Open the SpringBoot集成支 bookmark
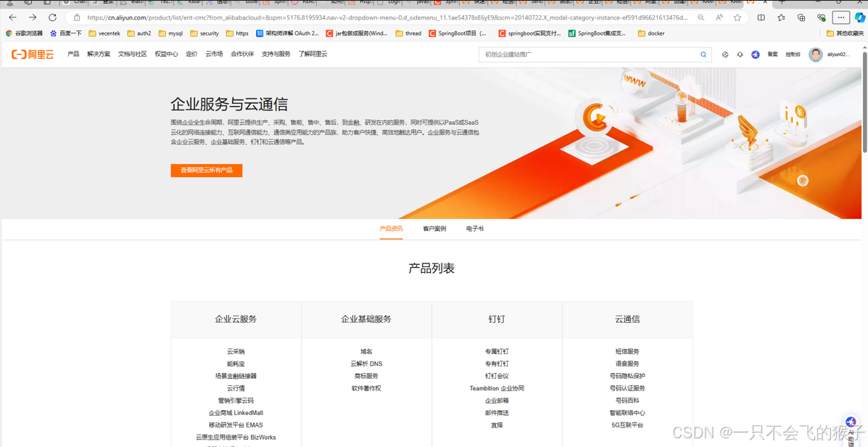Viewport: 868px width, 447px height. (x=598, y=33)
